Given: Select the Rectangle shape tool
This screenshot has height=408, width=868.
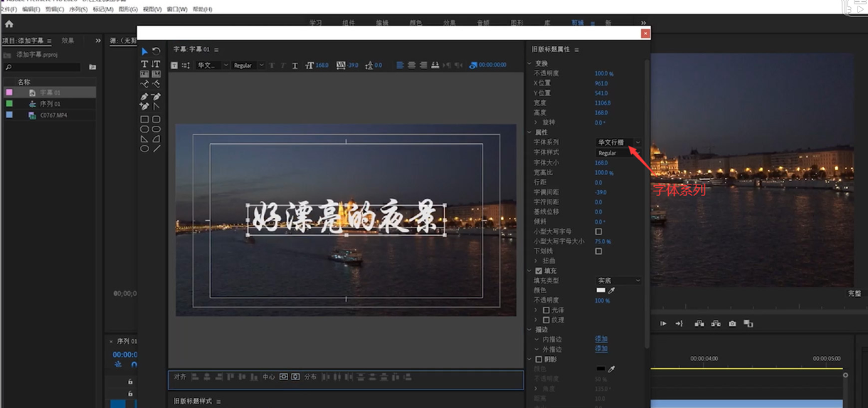Looking at the screenshot, I should (x=144, y=120).
